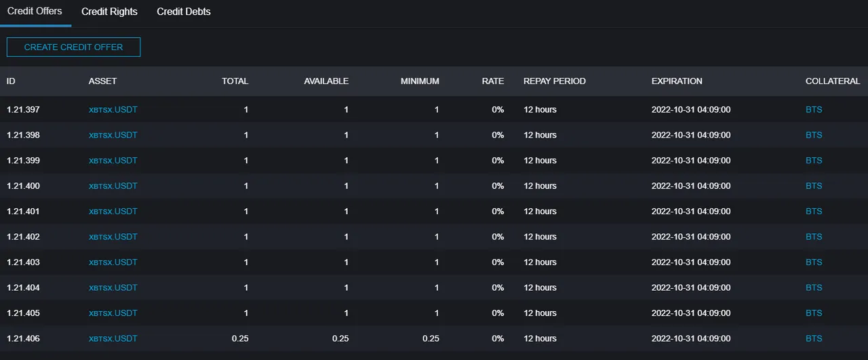Click the Create Credit Offer button

73,47
